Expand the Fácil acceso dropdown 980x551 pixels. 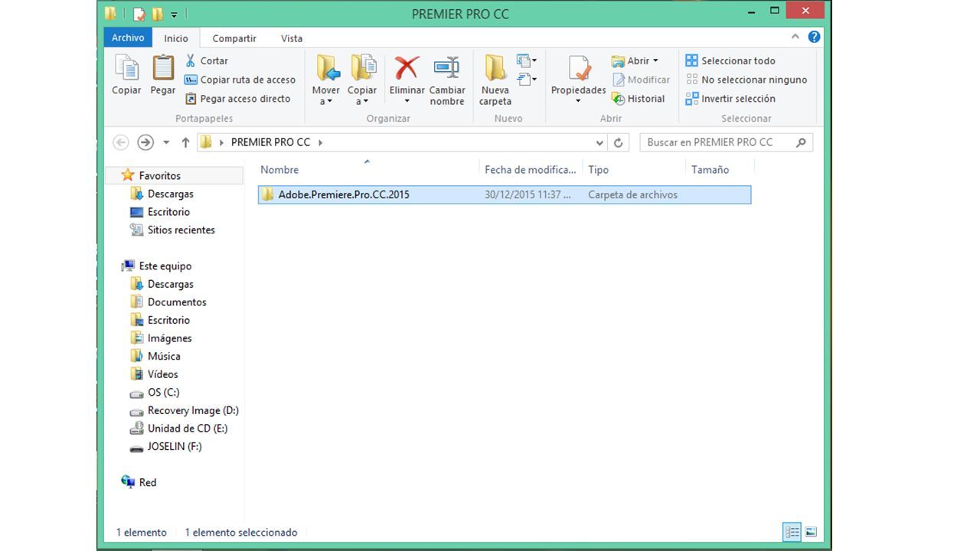pyautogui.click(x=527, y=79)
